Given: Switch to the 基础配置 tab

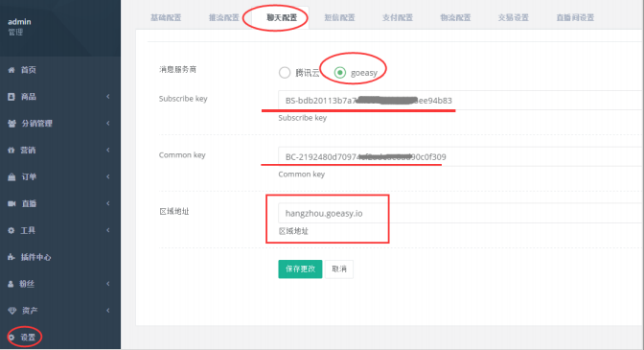Looking at the screenshot, I should 166,17.
